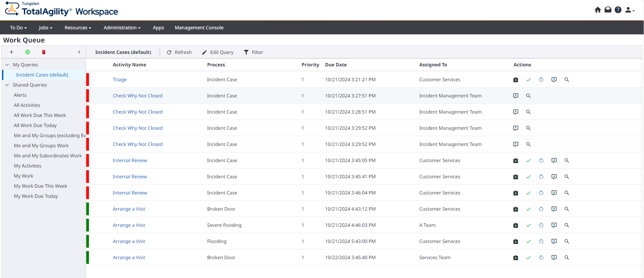644x278 pixels.
Task: Click the take activity clipboard icon for Triage
Action: (516, 80)
